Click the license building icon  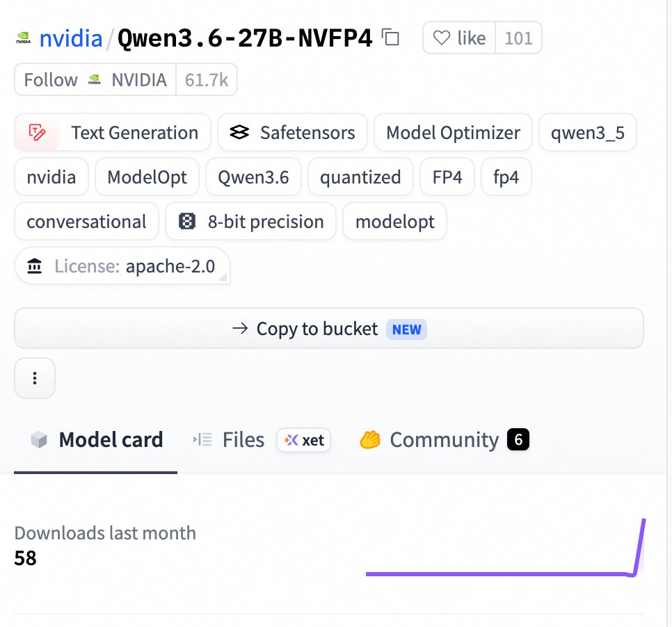pos(34,266)
